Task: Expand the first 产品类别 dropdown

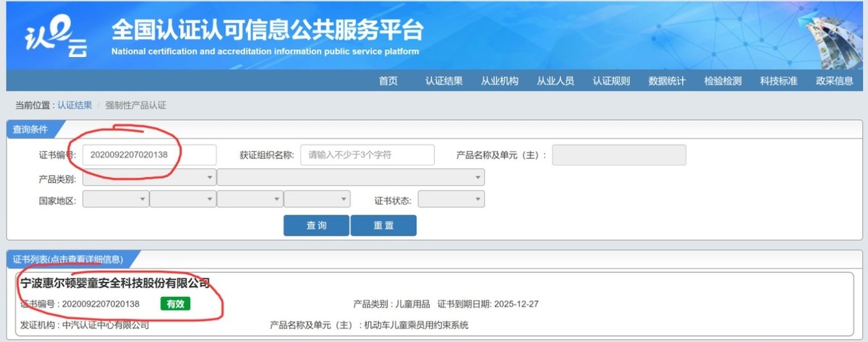Action: [150, 177]
